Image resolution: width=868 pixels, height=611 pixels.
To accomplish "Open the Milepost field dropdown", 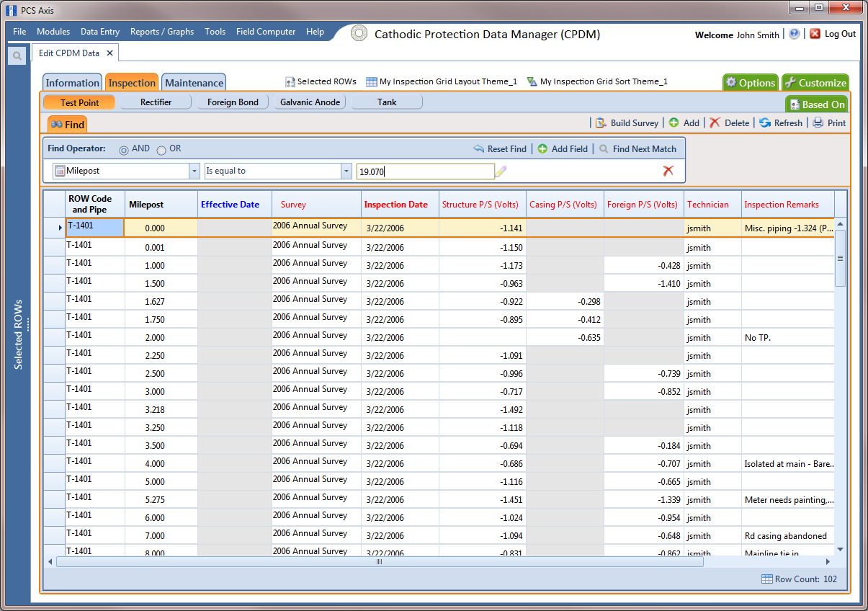I will [194, 171].
